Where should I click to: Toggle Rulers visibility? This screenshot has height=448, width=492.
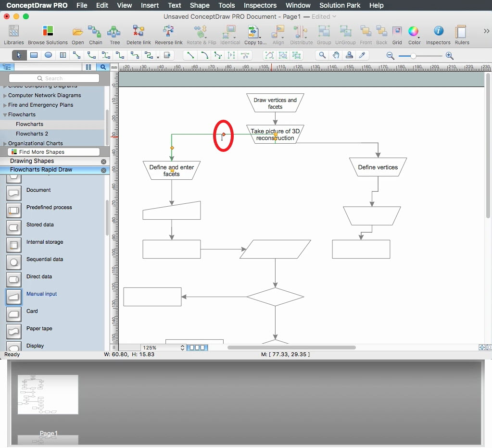tap(462, 32)
